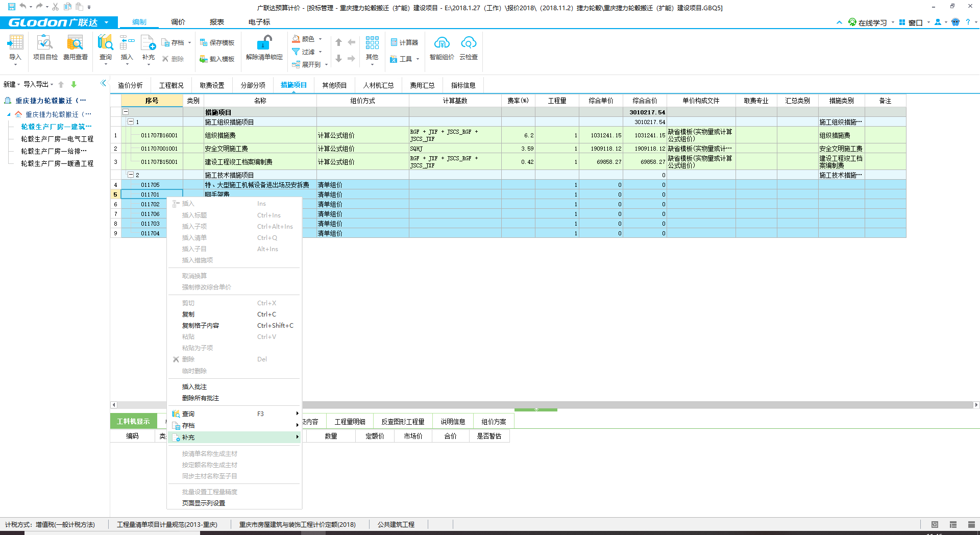Open the 窗口 window dropdown
Image resolution: width=980 pixels, height=535 pixels.
pos(915,22)
